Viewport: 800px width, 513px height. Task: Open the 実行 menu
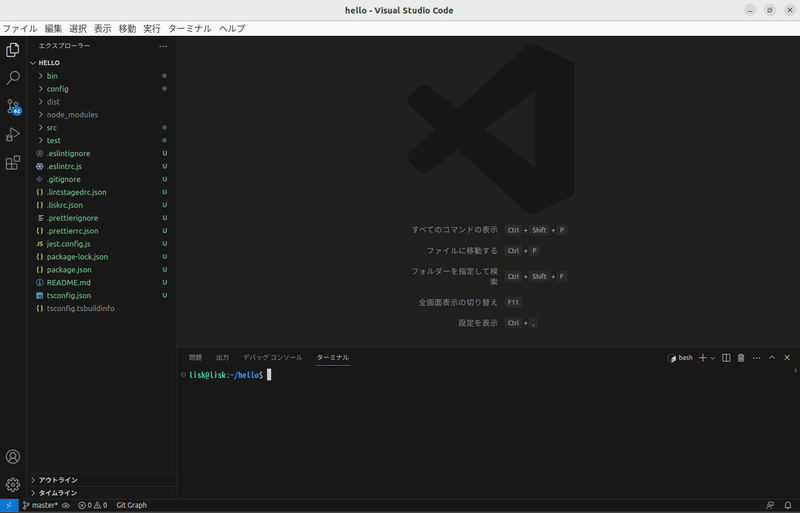[152, 29]
